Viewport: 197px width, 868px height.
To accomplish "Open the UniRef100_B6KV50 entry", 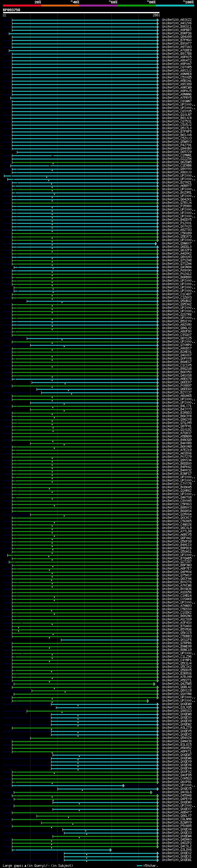I will pos(177,372).
